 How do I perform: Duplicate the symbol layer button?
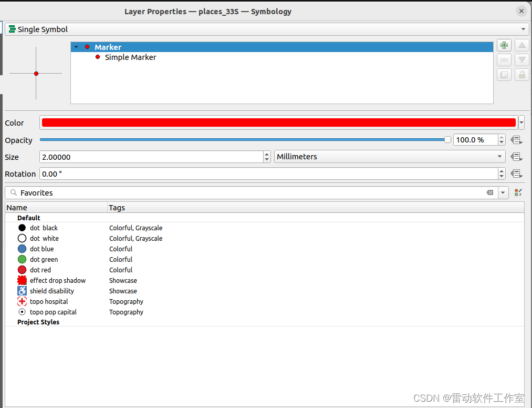pos(504,75)
